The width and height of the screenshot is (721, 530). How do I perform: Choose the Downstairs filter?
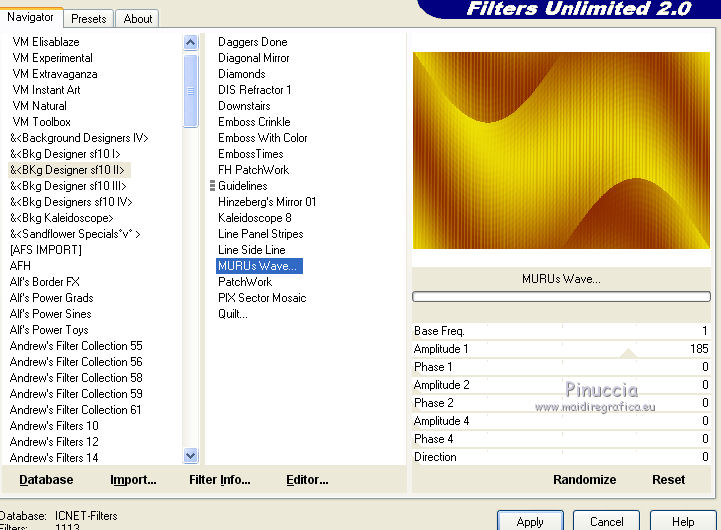click(244, 106)
